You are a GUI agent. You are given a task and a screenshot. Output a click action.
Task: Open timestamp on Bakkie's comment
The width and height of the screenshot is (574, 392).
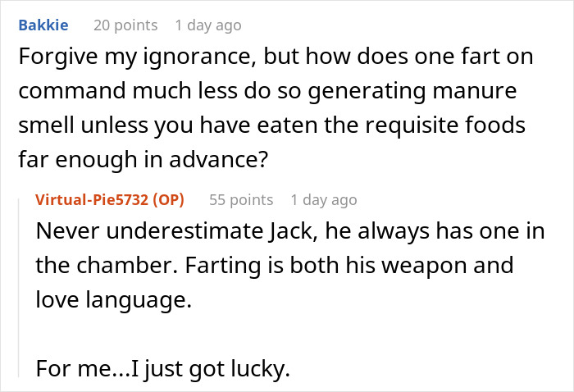[207, 25]
